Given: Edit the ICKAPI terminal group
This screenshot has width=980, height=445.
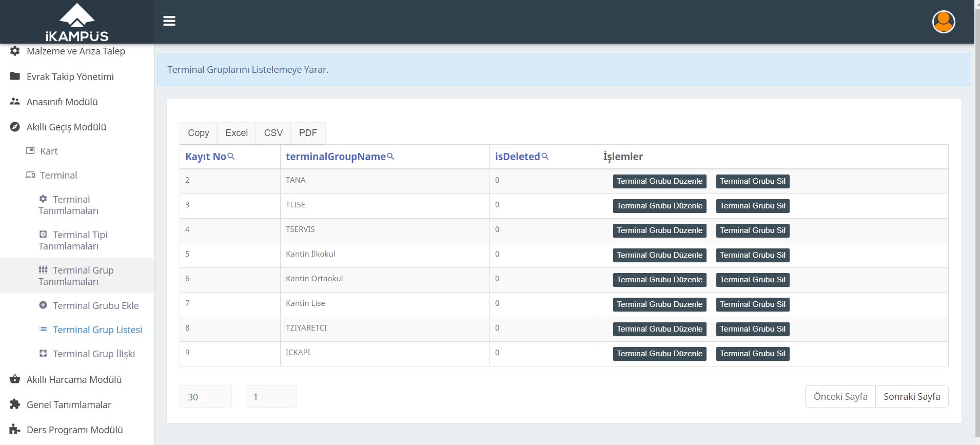Looking at the screenshot, I should [x=659, y=354].
